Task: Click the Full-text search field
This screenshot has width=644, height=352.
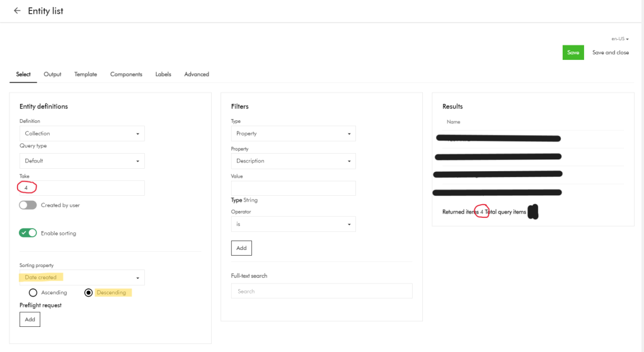Action: [x=321, y=291]
